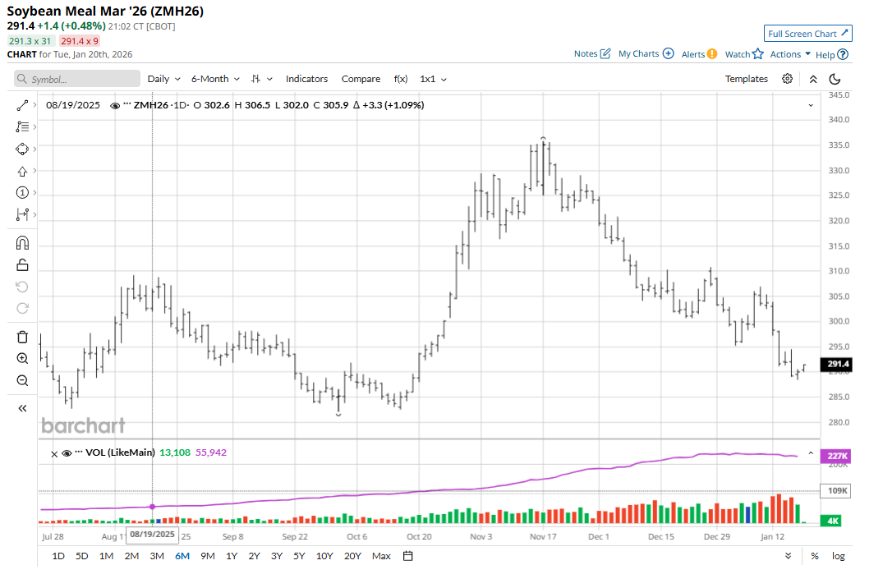Add to watchlist via Watch star
The image size is (883, 588).
pos(744,54)
